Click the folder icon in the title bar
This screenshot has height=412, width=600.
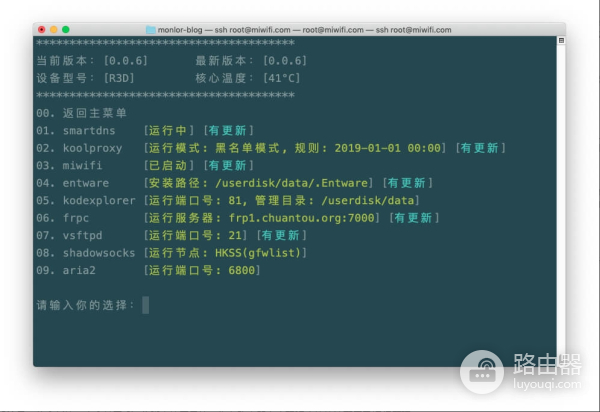pos(151,30)
